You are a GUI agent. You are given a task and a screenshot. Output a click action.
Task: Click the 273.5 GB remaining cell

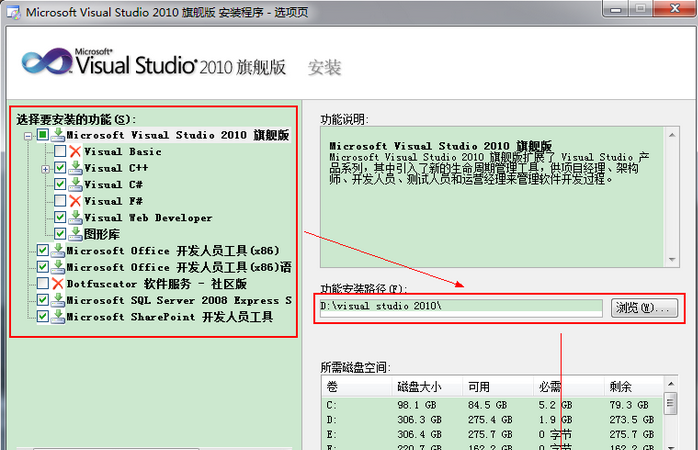point(632,420)
